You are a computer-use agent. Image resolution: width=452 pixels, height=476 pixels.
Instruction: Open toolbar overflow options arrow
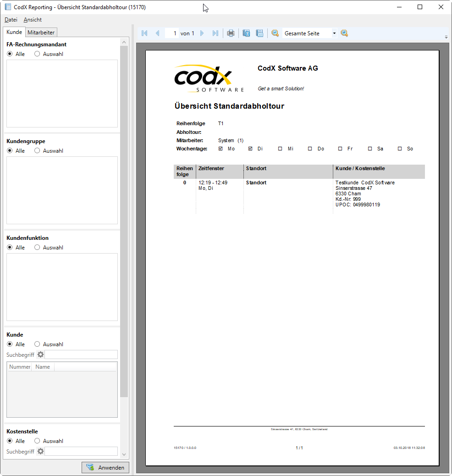(446, 37)
